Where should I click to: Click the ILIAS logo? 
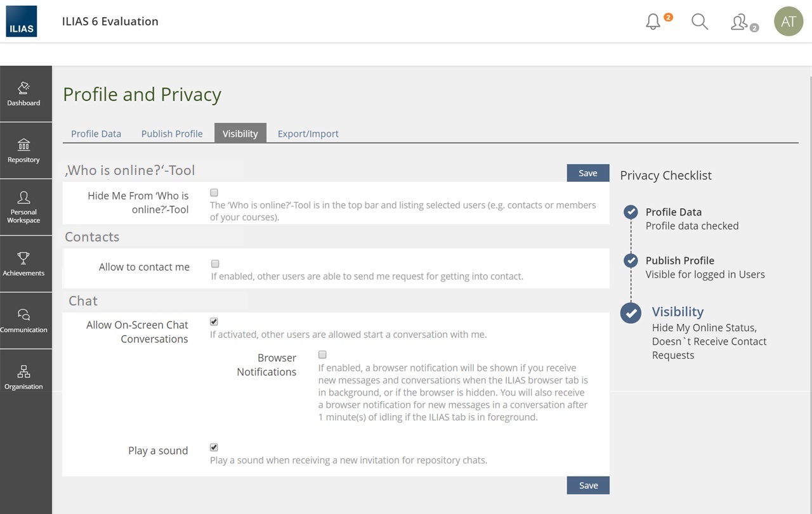pos(22,22)
